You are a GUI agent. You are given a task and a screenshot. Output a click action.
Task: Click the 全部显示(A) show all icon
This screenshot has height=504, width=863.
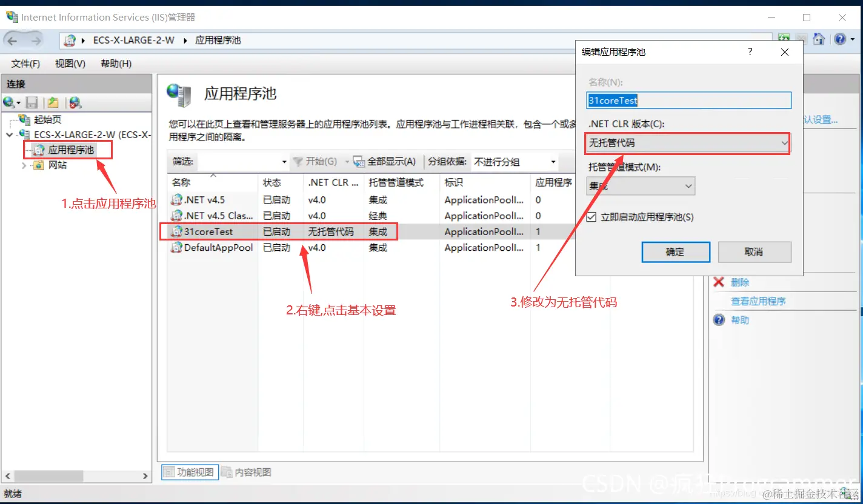click(x=359, y=162)
